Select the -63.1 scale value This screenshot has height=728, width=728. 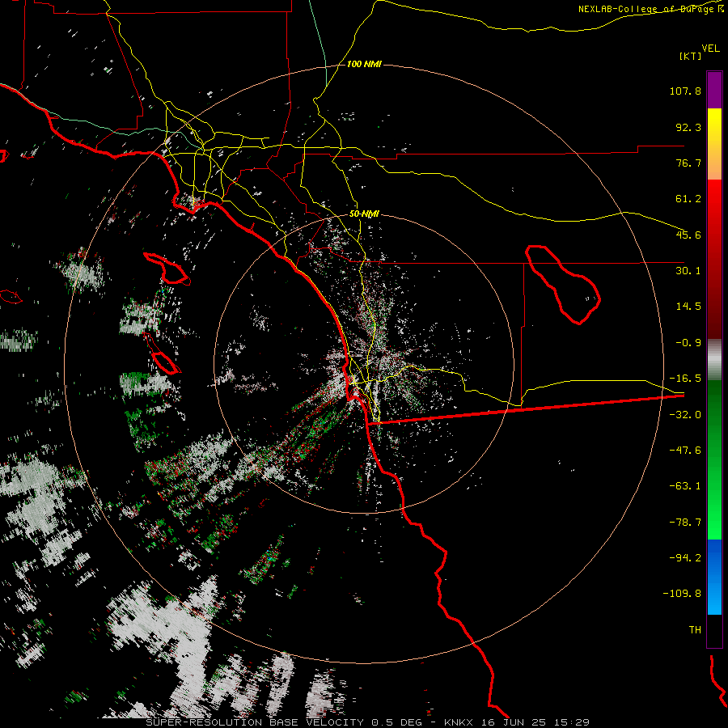click(x=685, y=486)
